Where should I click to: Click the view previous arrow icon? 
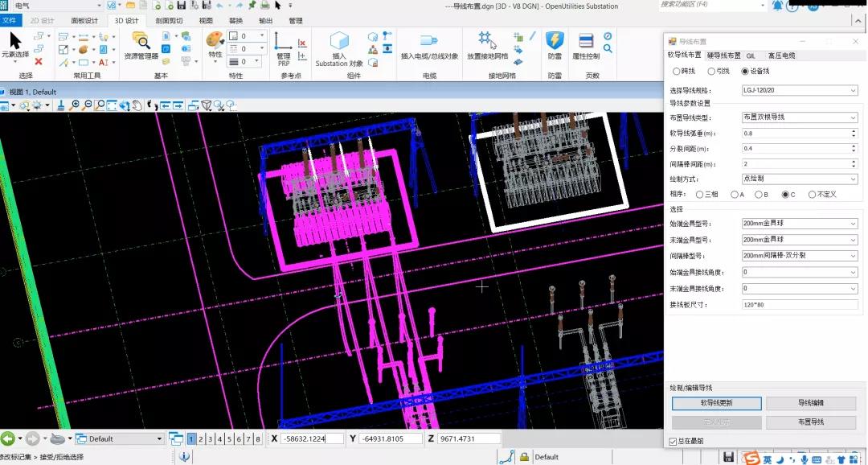(x=165, y=105)
